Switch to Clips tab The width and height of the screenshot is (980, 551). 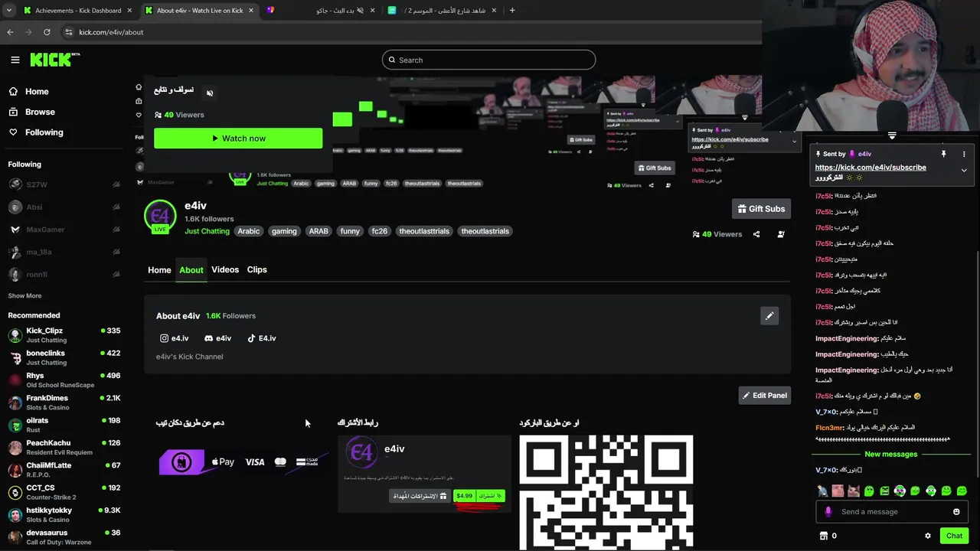pyautogui.click(x=257, y=269)
